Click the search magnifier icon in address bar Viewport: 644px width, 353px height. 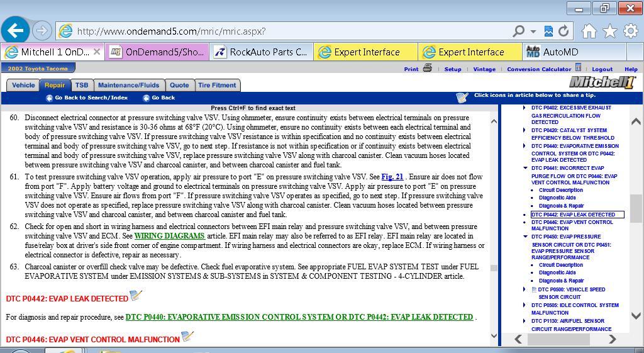point(519,31)
